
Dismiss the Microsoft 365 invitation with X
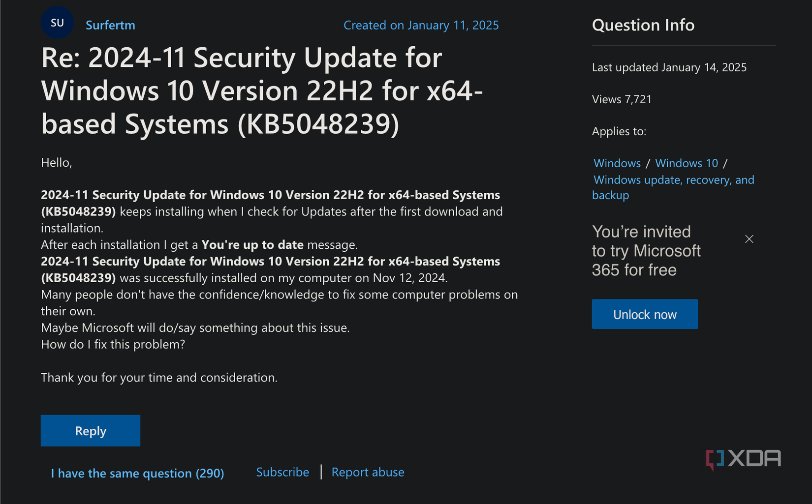(749, 239)
